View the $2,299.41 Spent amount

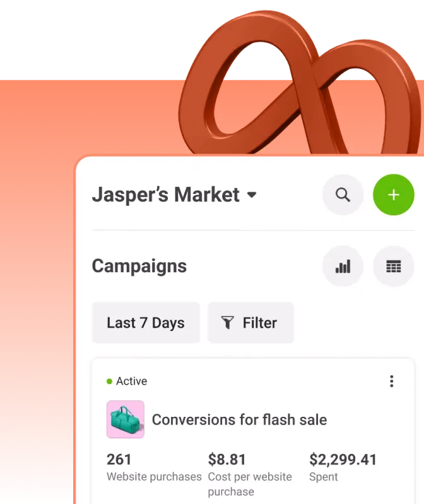(343, 460)
